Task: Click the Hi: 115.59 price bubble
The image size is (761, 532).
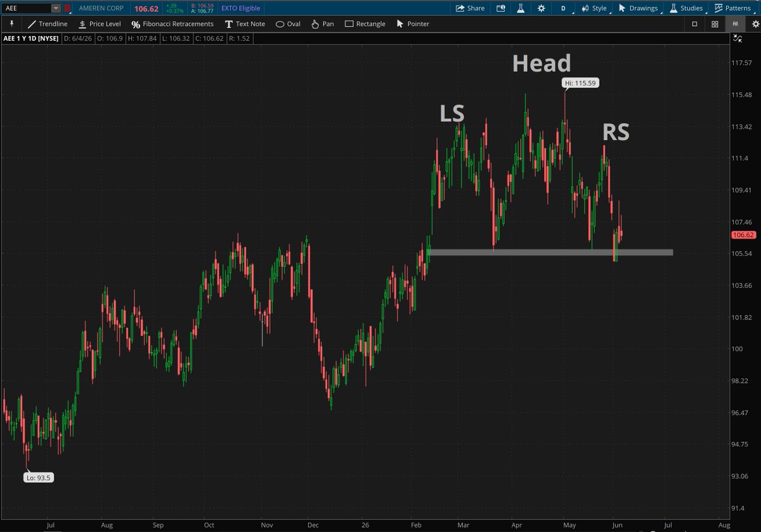Action: (x=580, y=82)
